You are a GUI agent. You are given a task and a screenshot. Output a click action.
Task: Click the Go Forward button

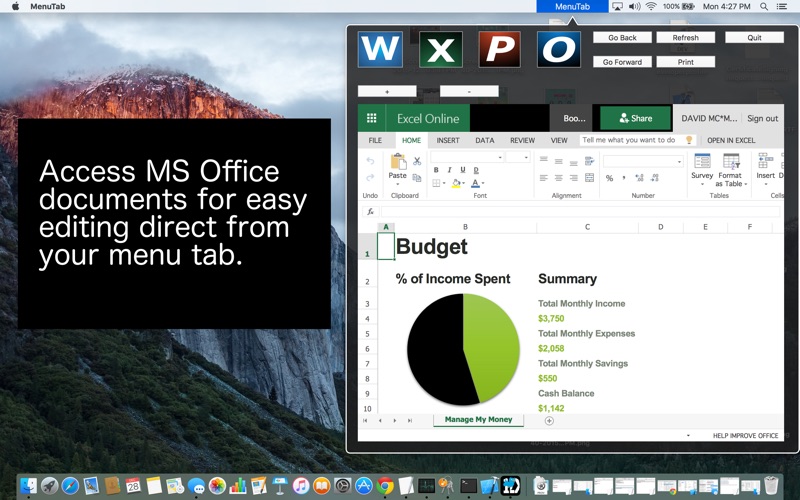tap(622, 62)
